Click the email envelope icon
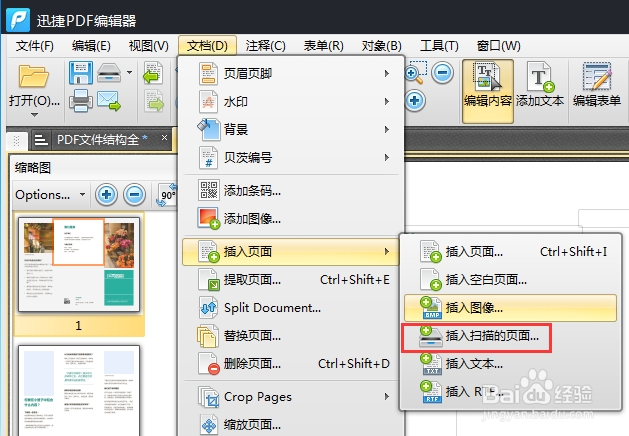This screenshot has height=436, width=629. 109,101
